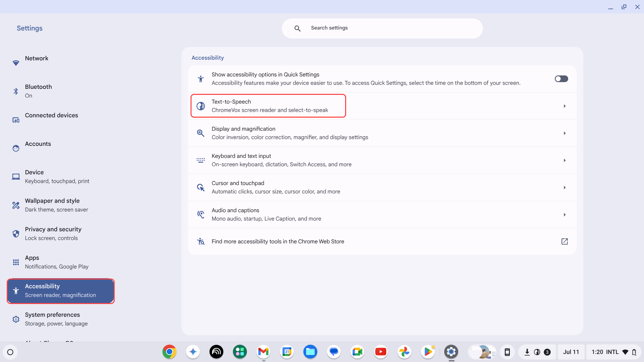The width and height of the screenshot is (644, 362).
Task: Open Quick Settings via the time
Action: 614,352
